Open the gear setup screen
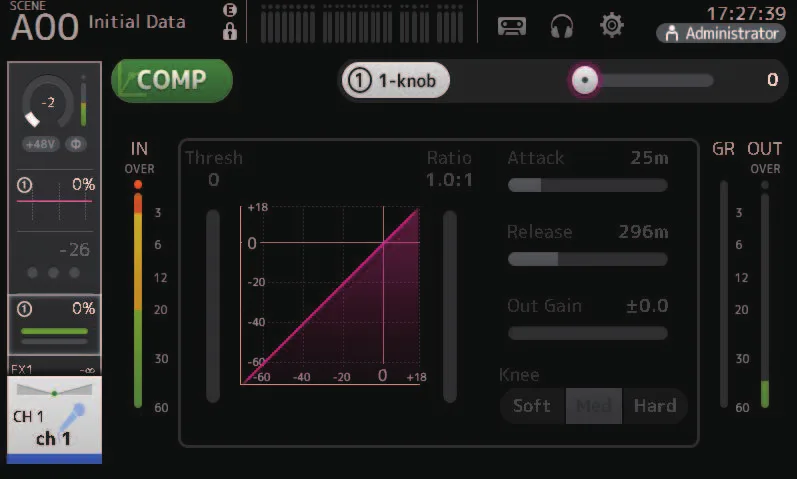The width and height of the screenshot is (797, 479). click(x=611, y=25)
